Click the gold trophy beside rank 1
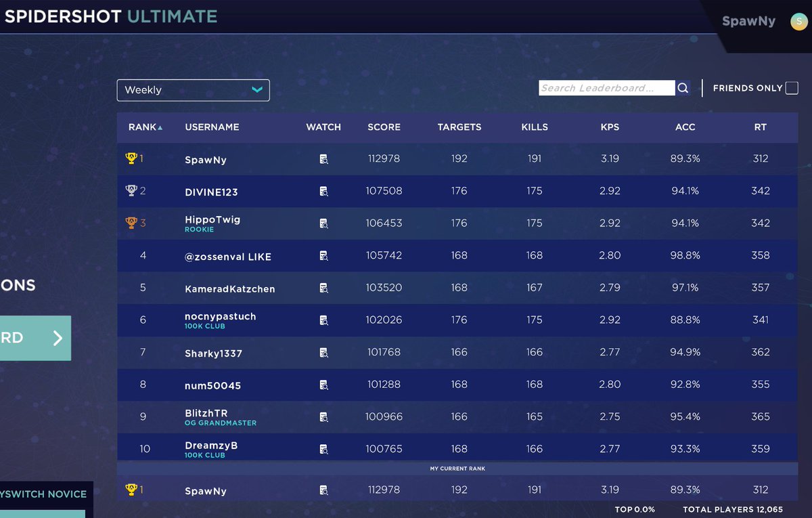 (131, 158)
